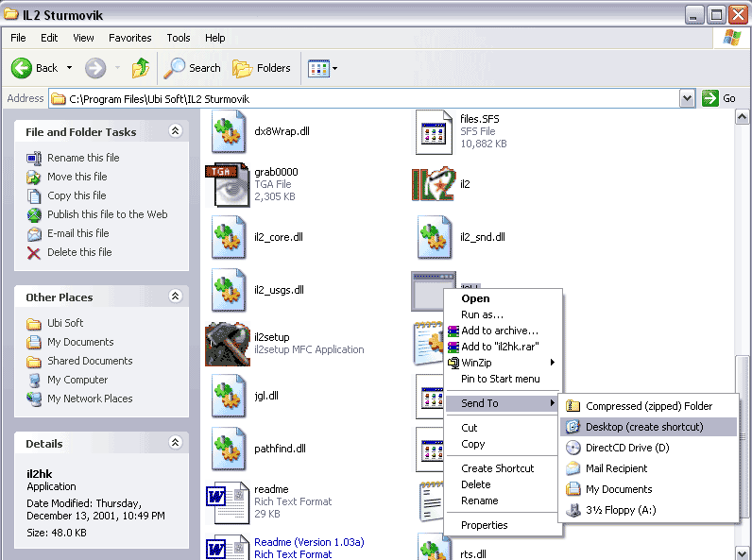This screenshot has width=752, height=560.
Task: Go up one folder level icon
Action: pyautogui.click(x=141, y=68)
